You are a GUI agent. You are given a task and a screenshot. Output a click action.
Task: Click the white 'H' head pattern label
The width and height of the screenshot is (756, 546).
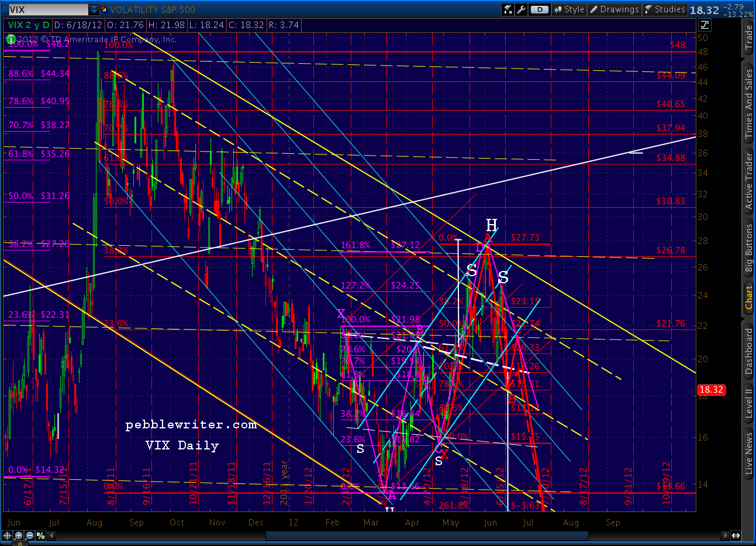[x=491, y=225]
